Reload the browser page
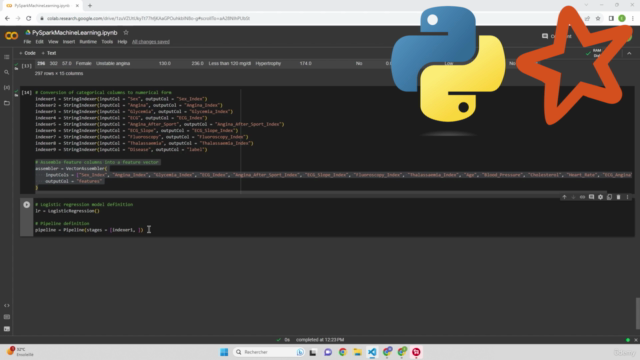Screen dimensions: 640x360 (x=29, y=18)
